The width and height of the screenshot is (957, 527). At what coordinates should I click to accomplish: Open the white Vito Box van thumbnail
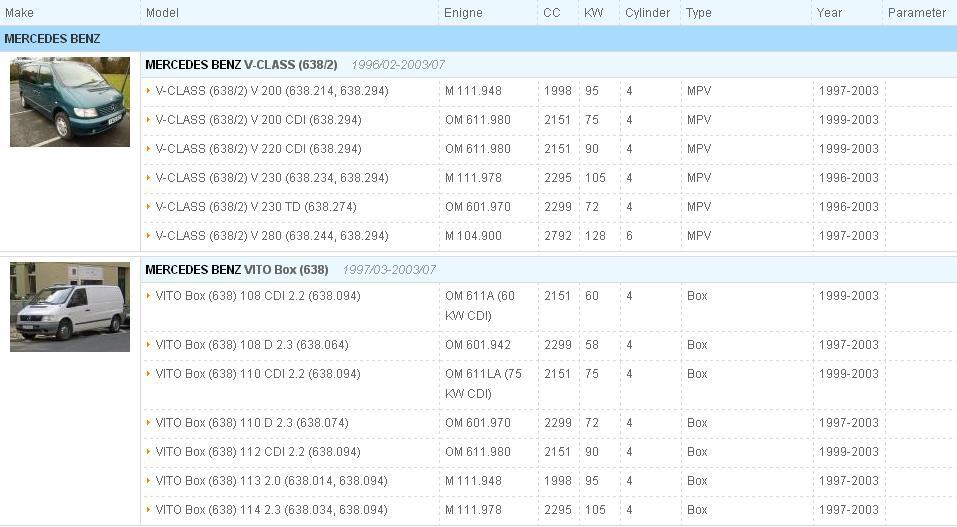point(70,307)
